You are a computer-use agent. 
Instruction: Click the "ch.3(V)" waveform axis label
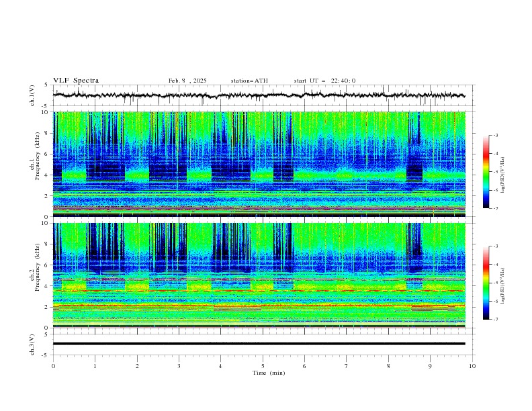tap(32, 345)
